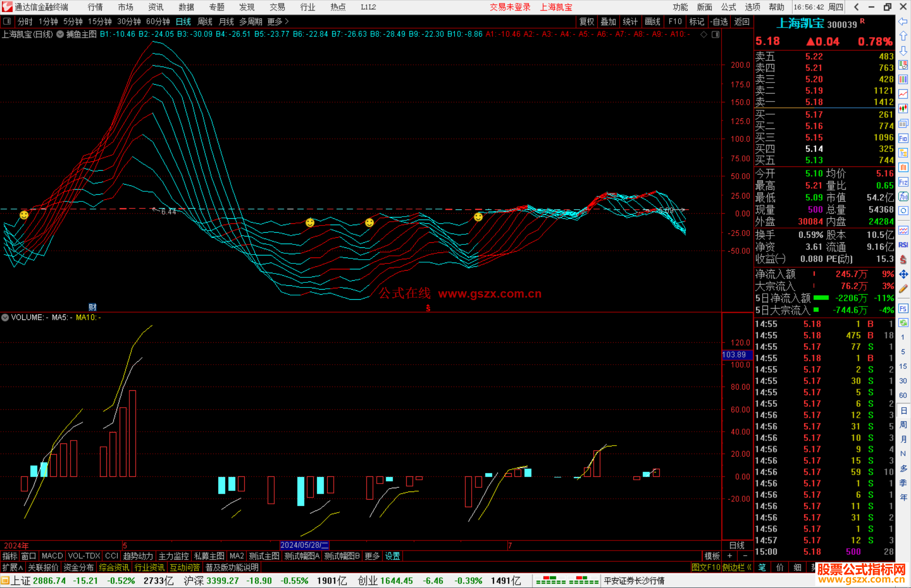Click the candlestick chart sidebar icon
The height and width of the screenshot is (588, 911).
tap(903, 108)
